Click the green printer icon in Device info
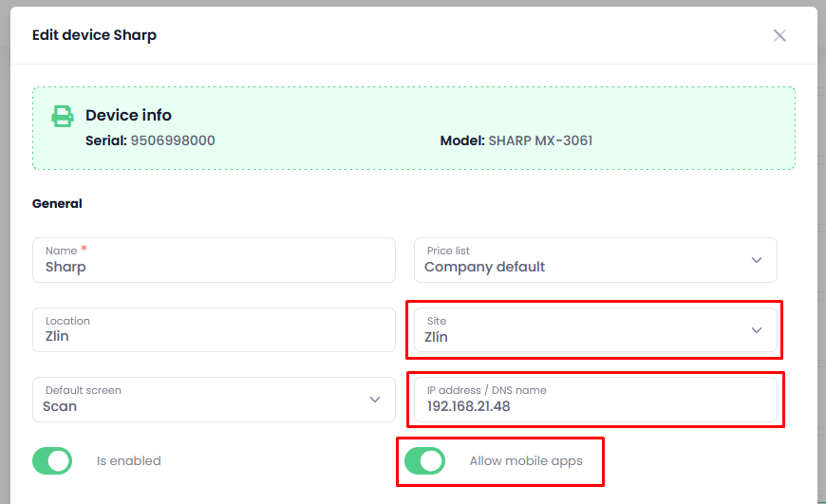826x504 pixels. pos(62,116)
